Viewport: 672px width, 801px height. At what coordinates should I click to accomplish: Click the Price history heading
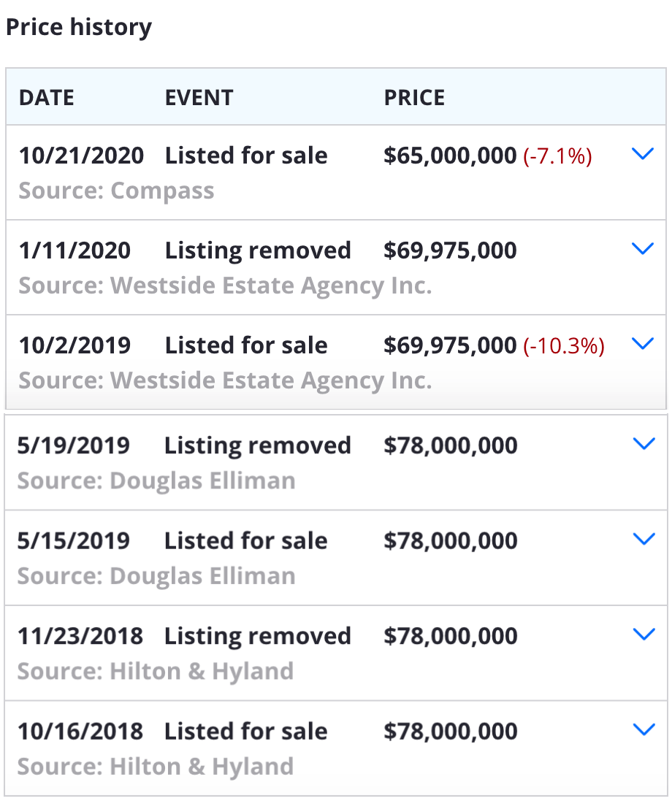click(x=79, y=27)
